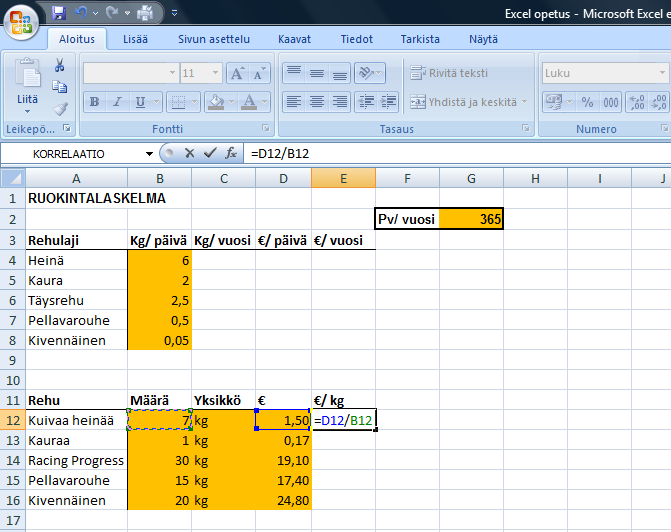
Task: Increase decimal places
Action: (637, 102)
